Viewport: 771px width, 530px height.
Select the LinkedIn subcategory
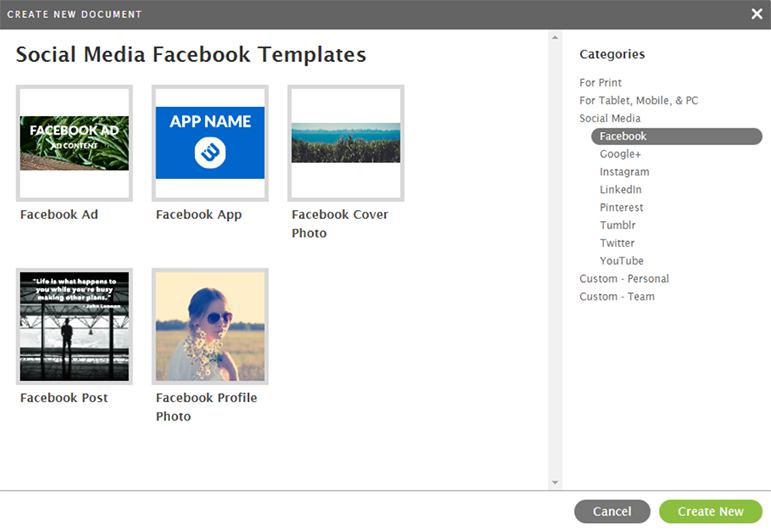click(621, 189)
